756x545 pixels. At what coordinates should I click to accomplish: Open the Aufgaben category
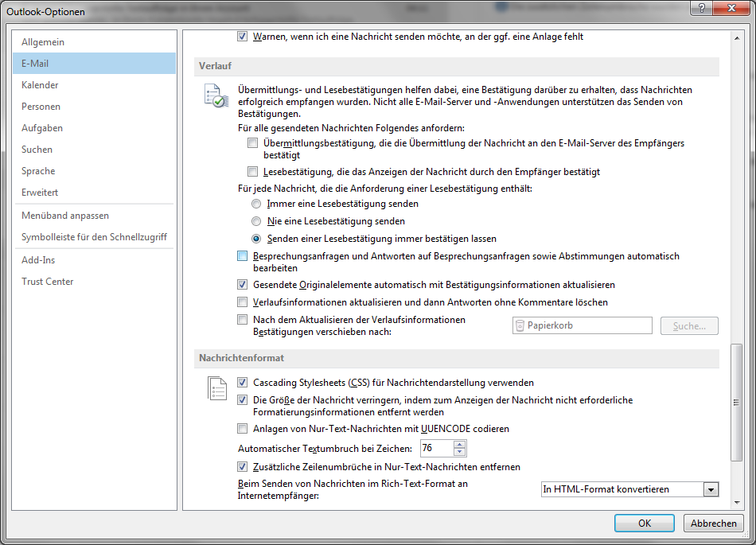tap(95, 128)
